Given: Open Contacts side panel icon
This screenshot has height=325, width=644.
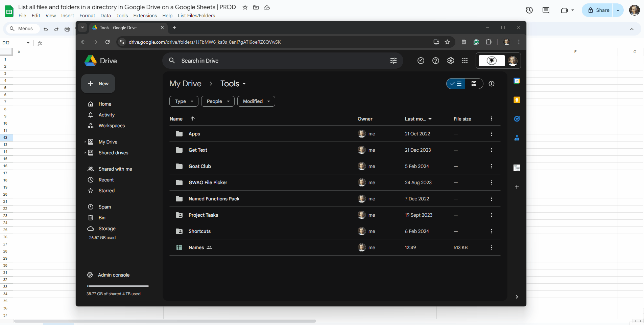Looking at the screenshot, I should click(x=517, y=138).
